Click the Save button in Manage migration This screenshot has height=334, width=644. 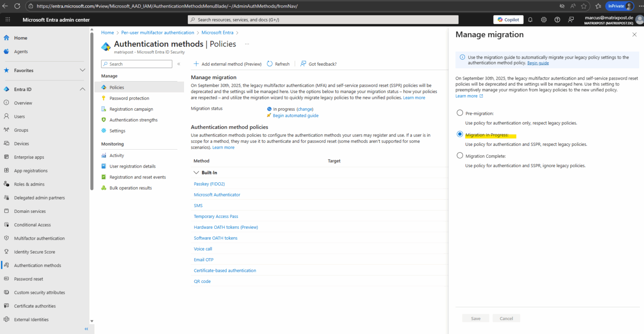[x=475, y=318]
